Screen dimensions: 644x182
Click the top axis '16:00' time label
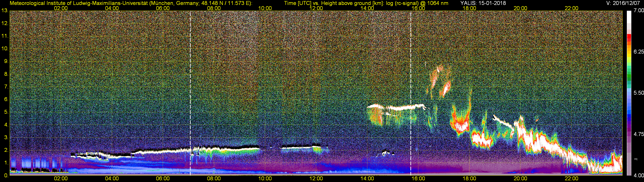(x=418, y=8)
